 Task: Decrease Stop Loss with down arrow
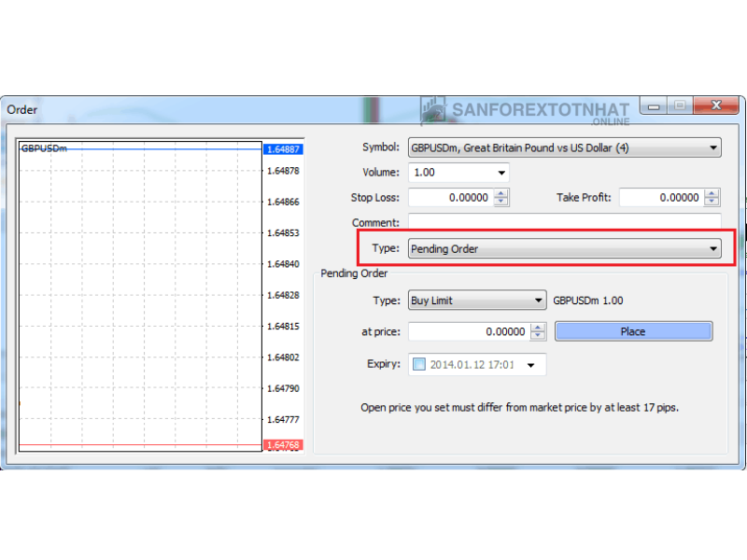pos(501,202)
